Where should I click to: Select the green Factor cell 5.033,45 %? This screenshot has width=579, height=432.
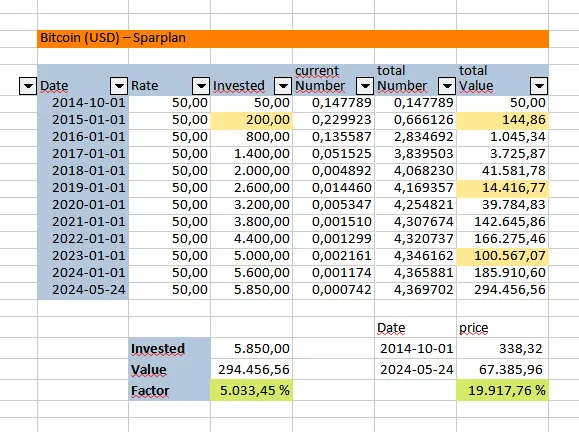(x=251, y=390)
